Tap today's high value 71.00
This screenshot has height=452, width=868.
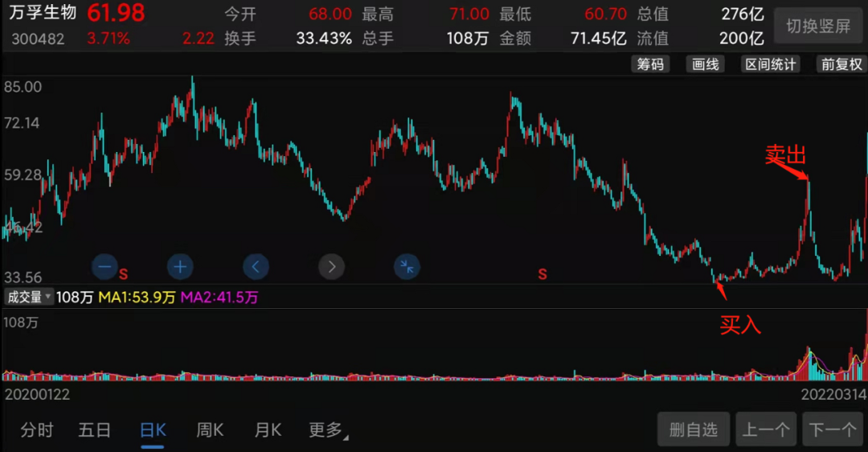[x=469, y=14]
